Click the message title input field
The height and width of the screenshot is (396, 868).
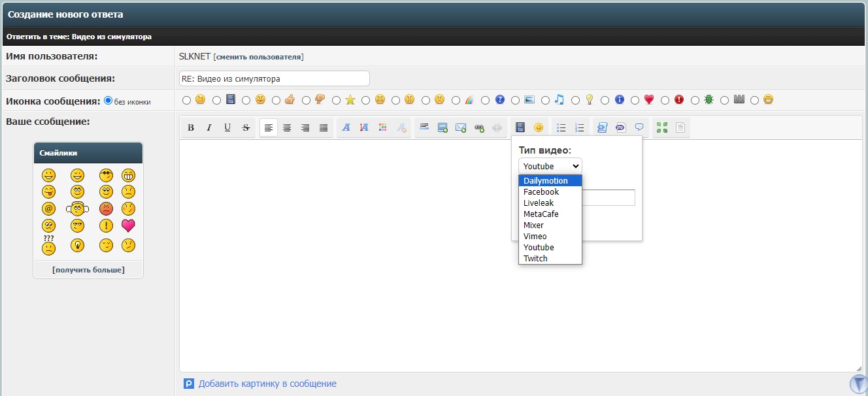click(274, 78)
